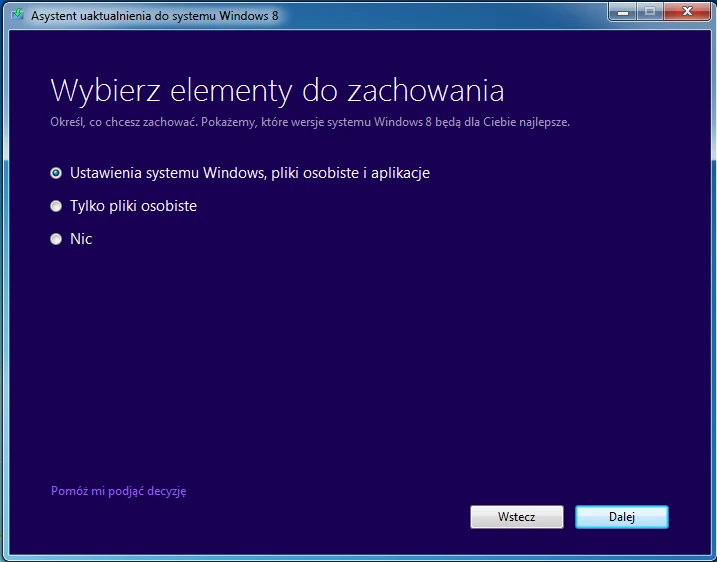
Task: Click the Upgrade Assistant icon in title bar
Action: click(18, 15)
